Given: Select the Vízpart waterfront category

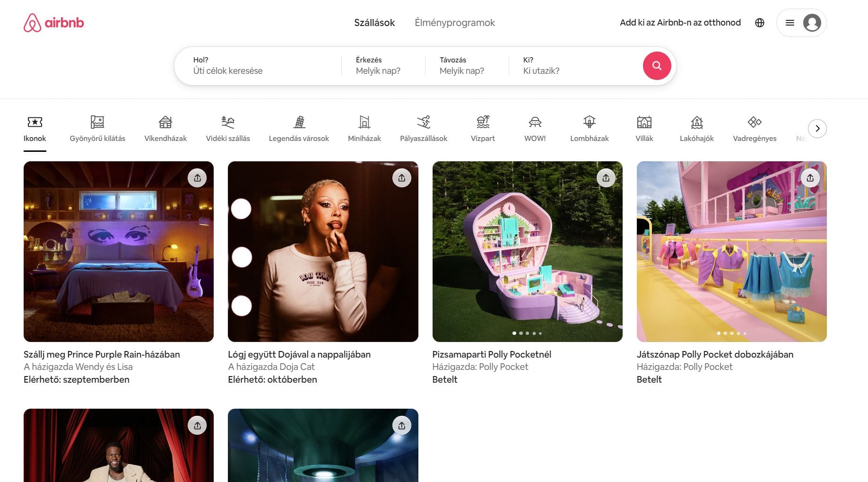Looking at the screenshot, I should click(x=483, y=128).
